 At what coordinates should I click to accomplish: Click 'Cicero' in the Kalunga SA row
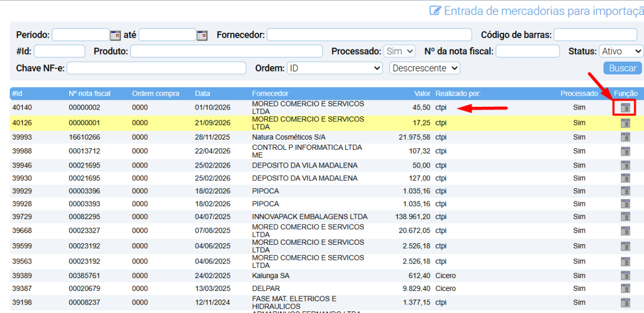tap(445, 276)
